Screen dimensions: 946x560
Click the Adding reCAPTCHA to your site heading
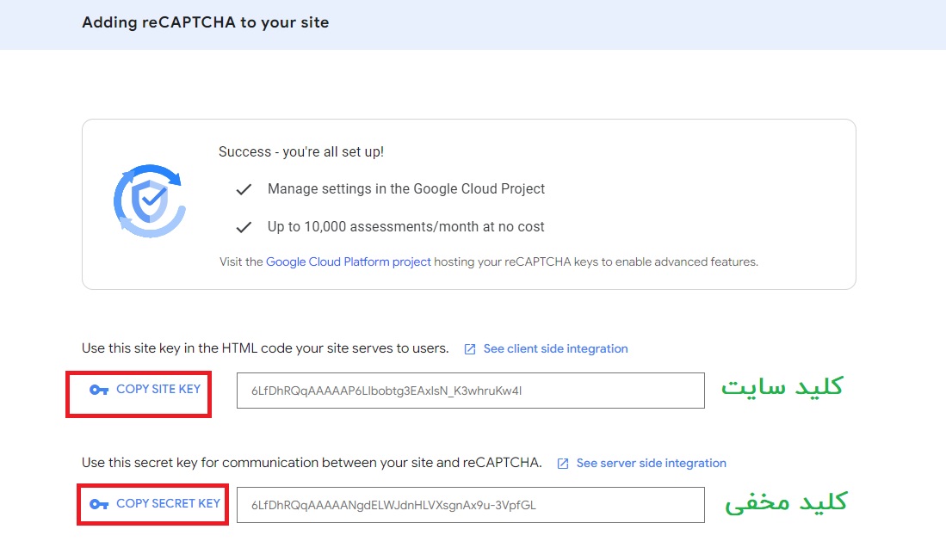coord(205,22)
